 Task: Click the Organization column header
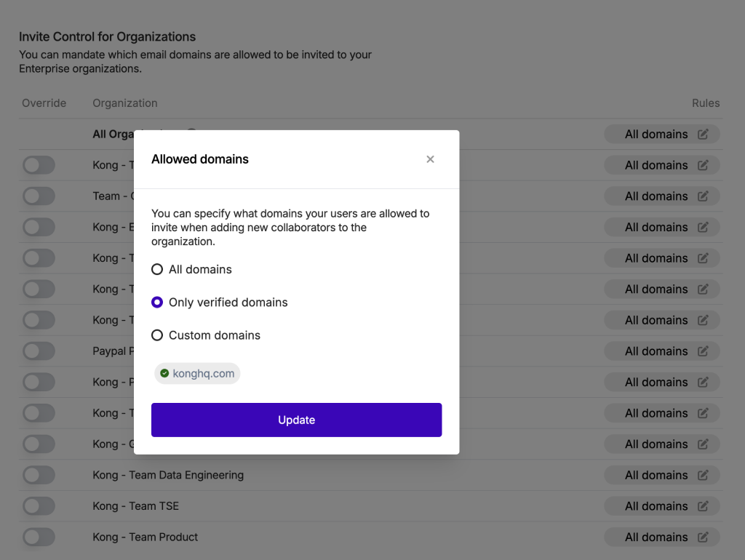tap(125, 103)
